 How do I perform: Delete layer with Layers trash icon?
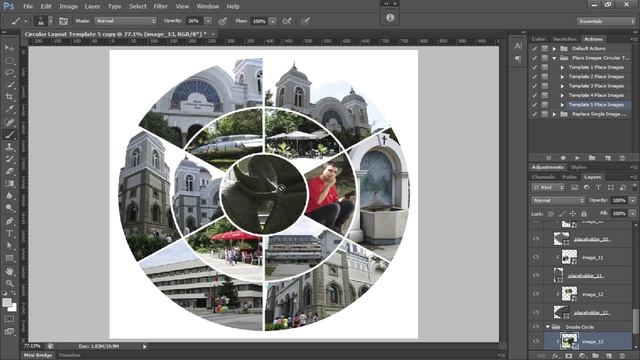[622, 356]
